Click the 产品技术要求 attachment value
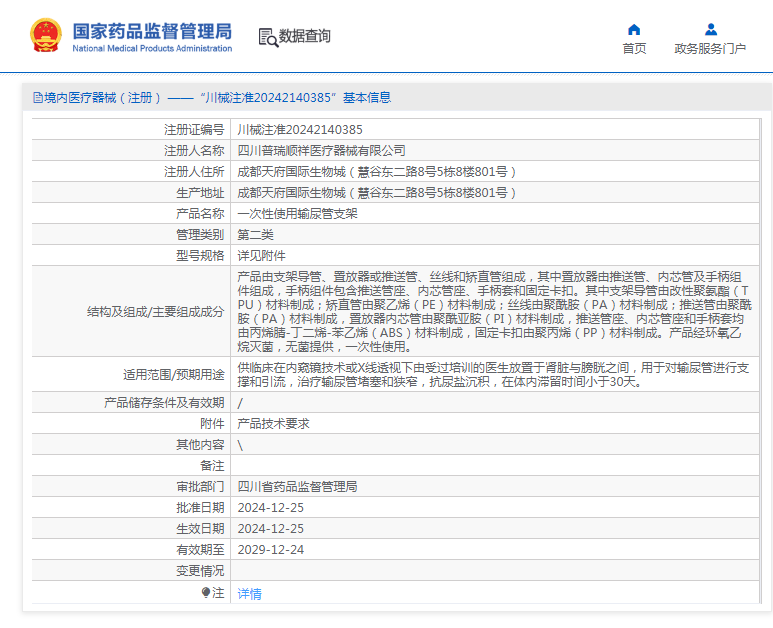The height and width of the screenshot is (628, 773). tap(273, 423)
